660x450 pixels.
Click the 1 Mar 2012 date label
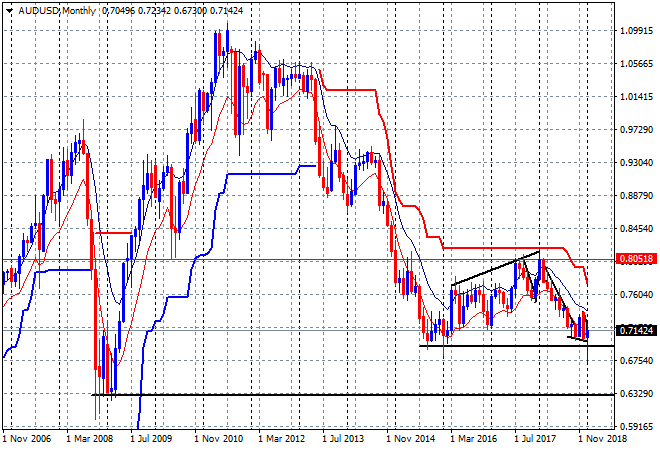click(x=282, y=439)
